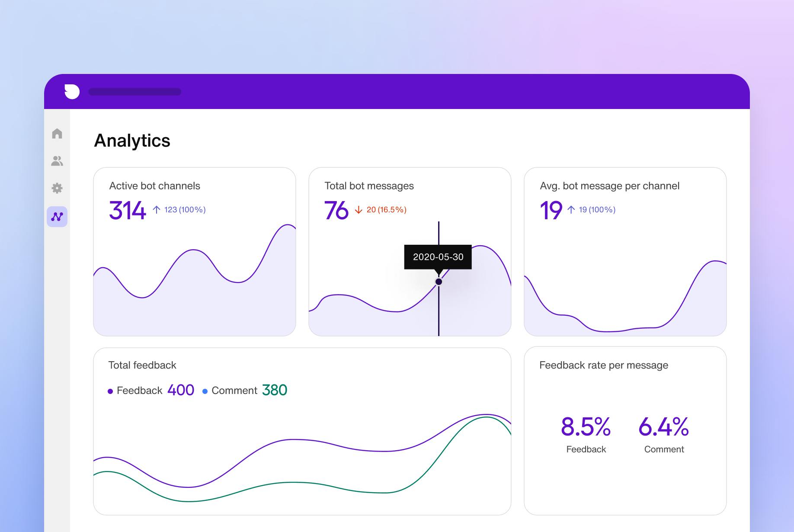Click the Feedback label under 8.5%

tap(586, 449)
